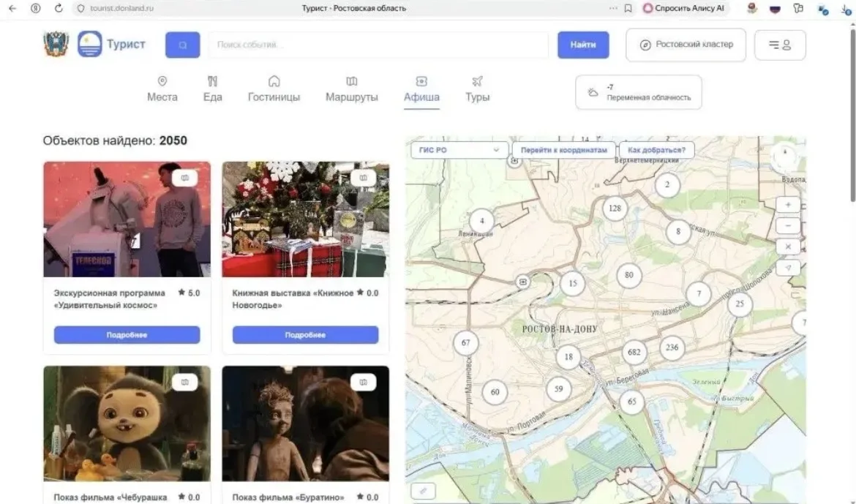Open map cluster marker 4 near Ленинаван
Screen dimensions: 856x504
tap(481, 221)
